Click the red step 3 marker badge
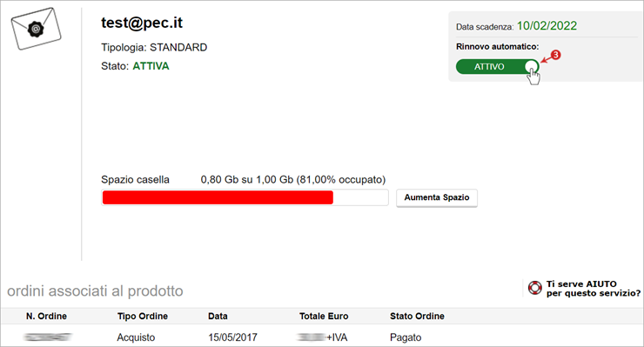Viewport: 644px width, 347px height. point(555,55)
